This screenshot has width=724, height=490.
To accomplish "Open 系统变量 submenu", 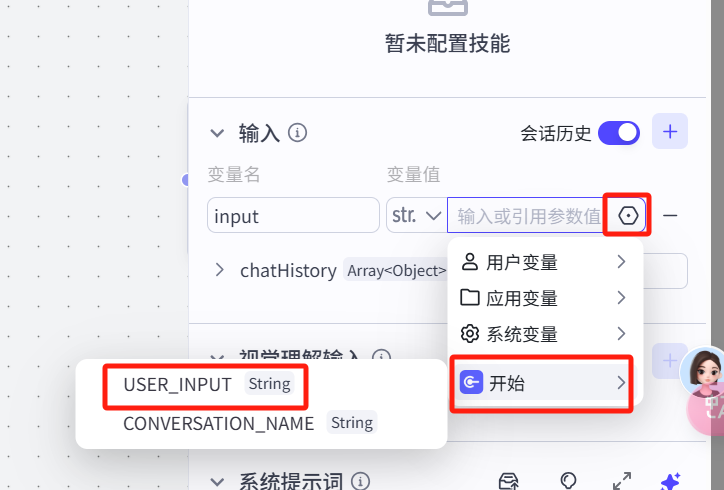I will 544,334.
